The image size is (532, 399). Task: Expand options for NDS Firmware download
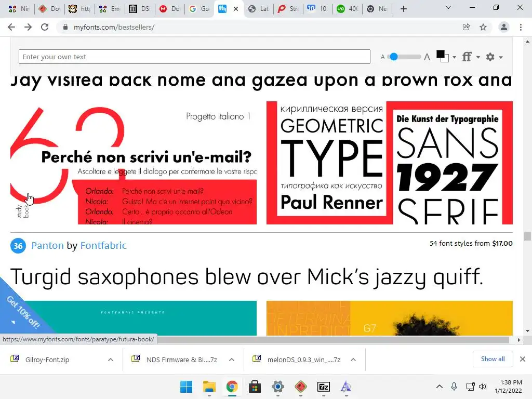tap(232, 360)
